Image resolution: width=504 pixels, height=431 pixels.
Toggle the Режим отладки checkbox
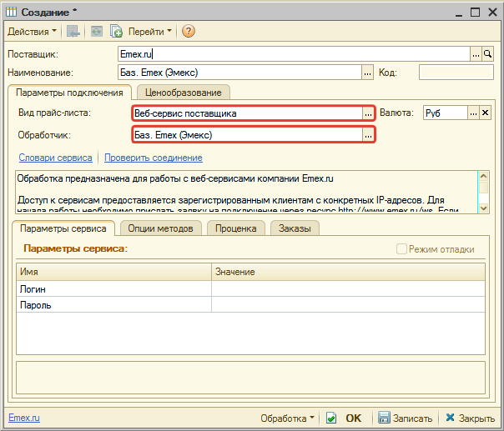coord(401,249)
